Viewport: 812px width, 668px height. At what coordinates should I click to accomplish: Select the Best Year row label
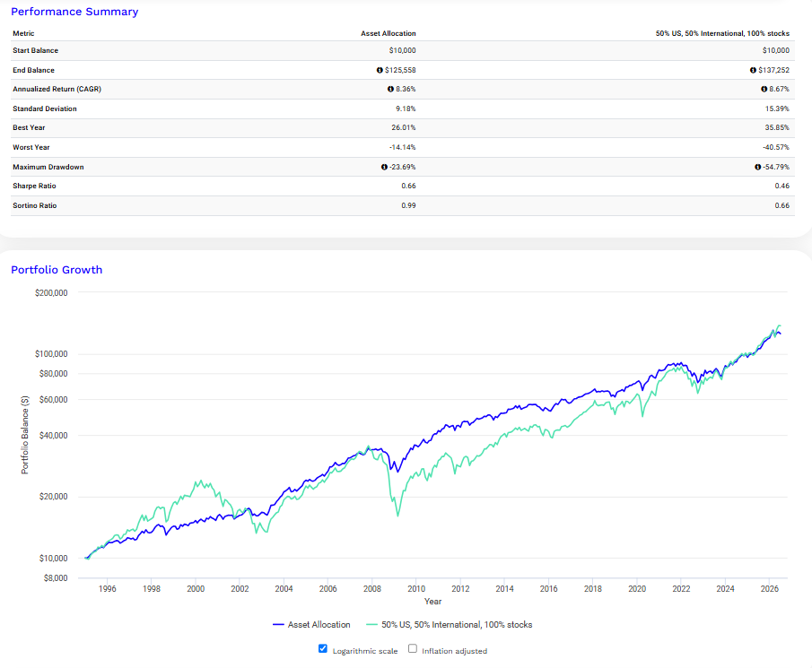coord(29,128)
